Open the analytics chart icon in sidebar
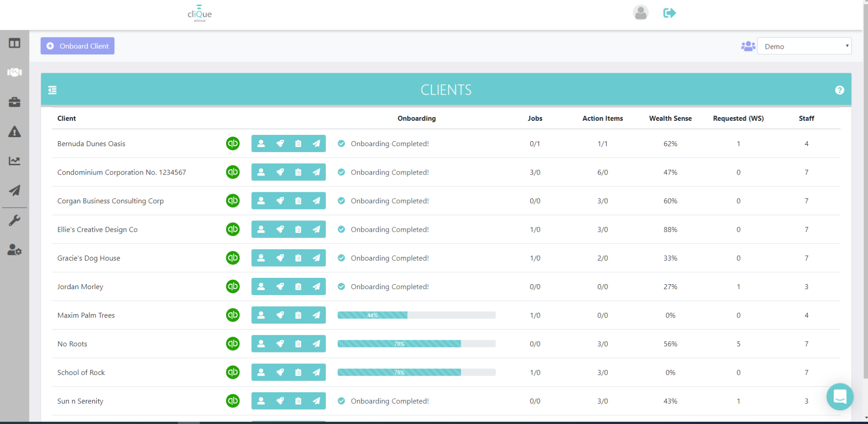This screenshot has height=424, width=868. point(14,161)
